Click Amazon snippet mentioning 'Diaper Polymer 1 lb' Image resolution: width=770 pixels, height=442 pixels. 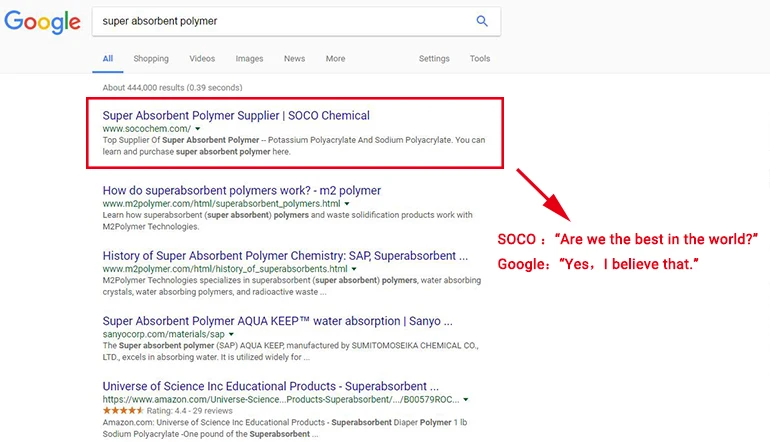285,428
